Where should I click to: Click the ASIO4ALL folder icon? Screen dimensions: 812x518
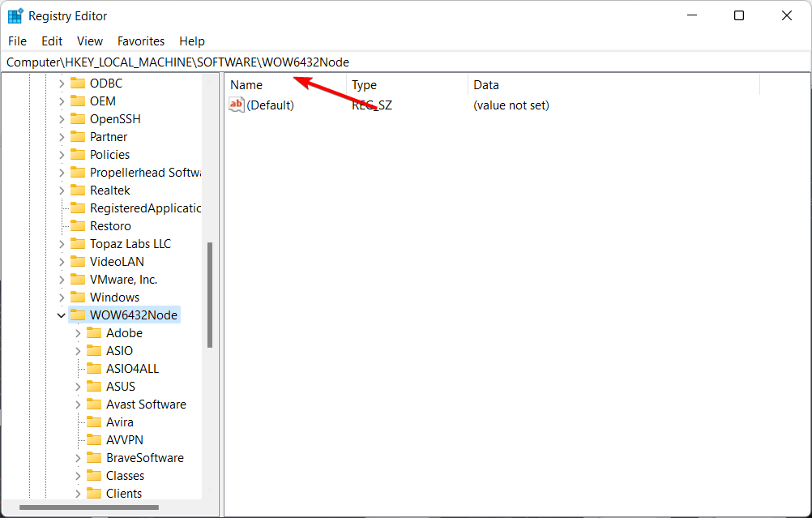coord(94,368)
